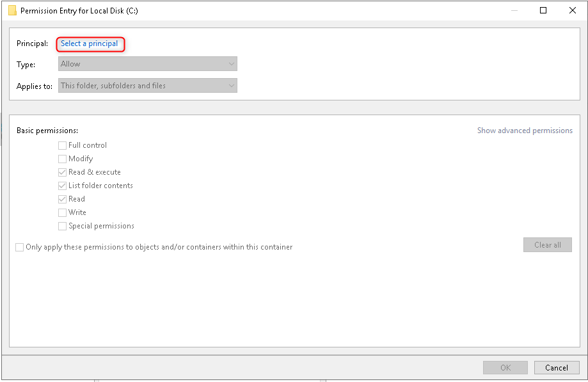Click the Permission Entry for Local Disk title
Viewport: 588px width, 382px height.
pyautogui.click(x=79, y=10)
